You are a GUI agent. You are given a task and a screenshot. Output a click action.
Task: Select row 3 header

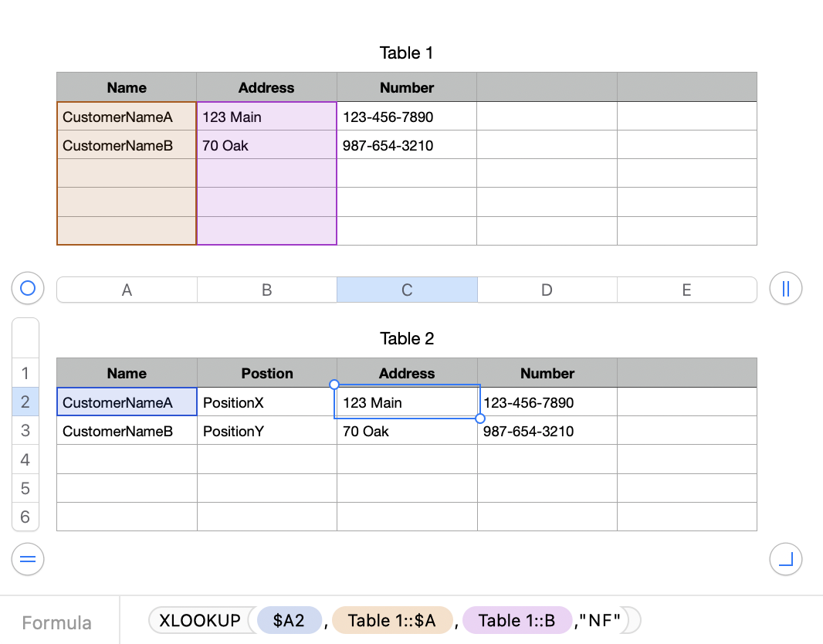click(25, 431)
